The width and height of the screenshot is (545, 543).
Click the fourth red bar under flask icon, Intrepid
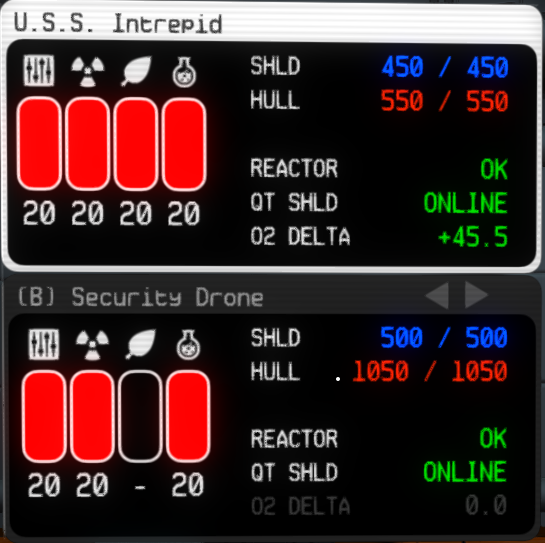[184, 144]
